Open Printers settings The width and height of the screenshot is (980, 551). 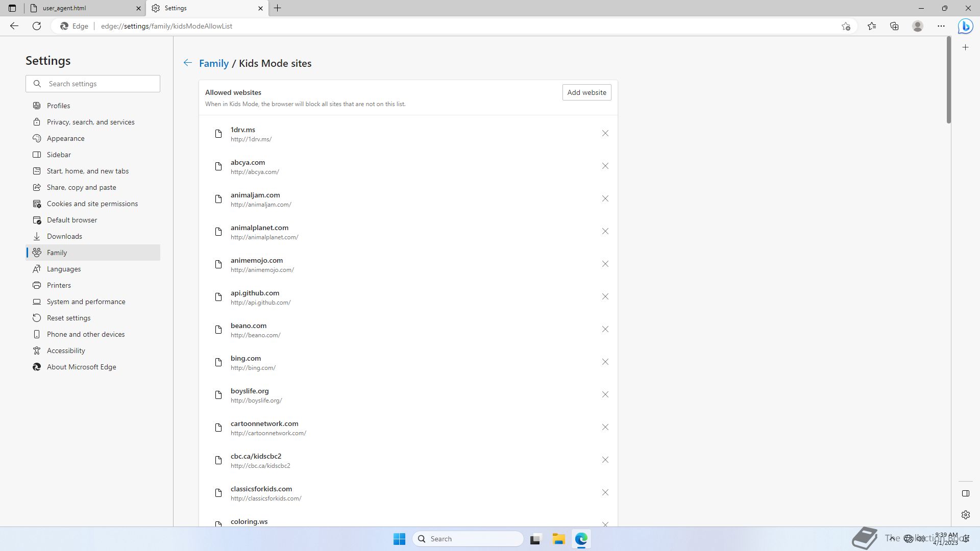coord(93,285)
